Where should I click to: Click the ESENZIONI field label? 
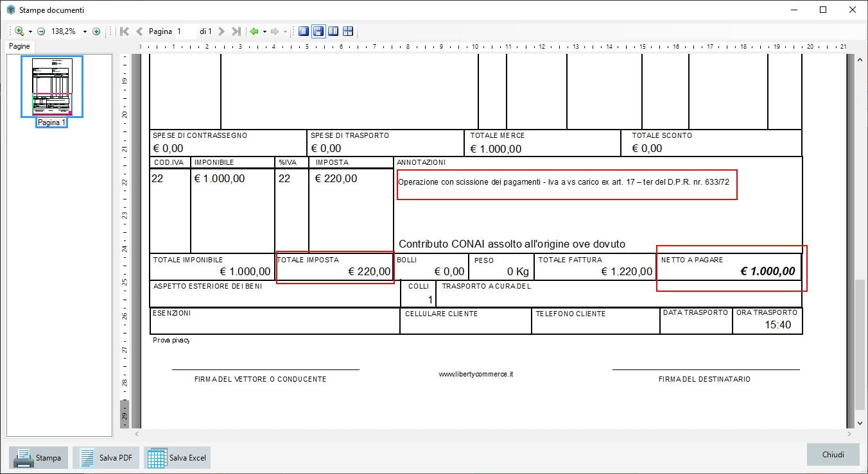(171, 313)
